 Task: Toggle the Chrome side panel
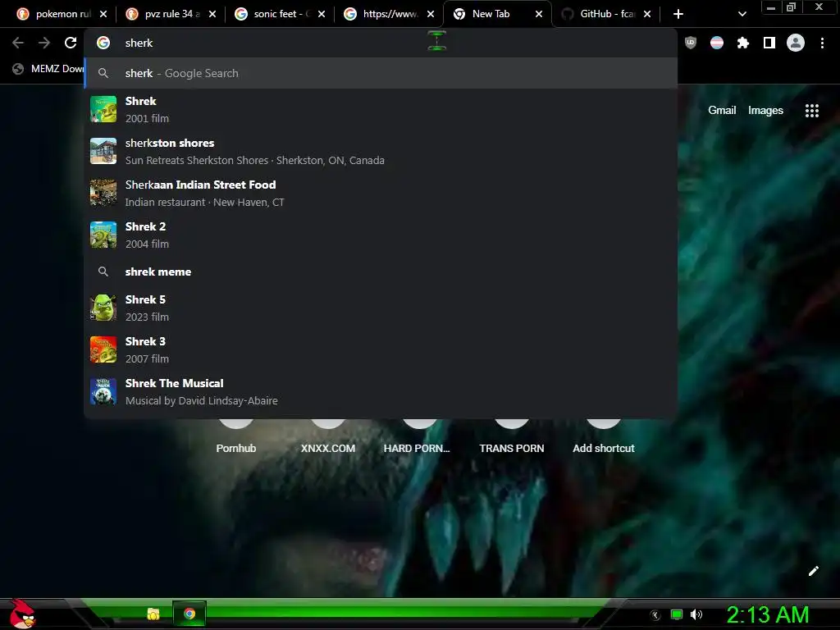coord(769,43)
